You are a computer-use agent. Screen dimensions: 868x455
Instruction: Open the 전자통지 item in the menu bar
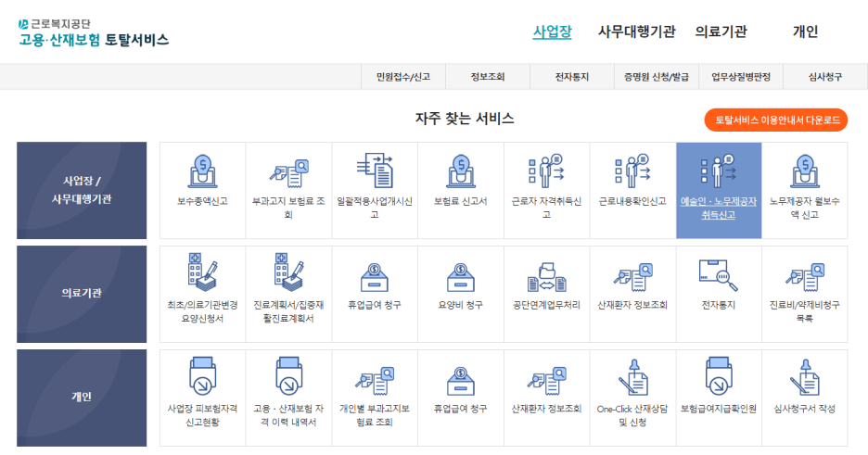pos(572,77)
